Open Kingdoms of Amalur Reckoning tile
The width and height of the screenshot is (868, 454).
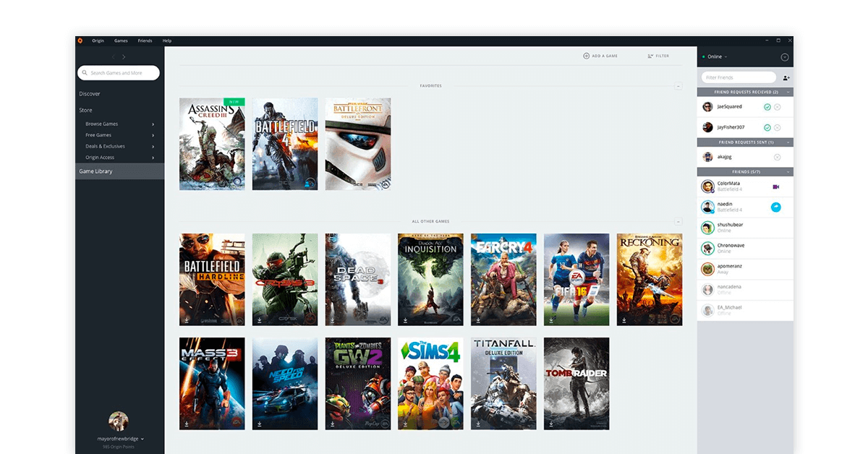click(650, 280)
